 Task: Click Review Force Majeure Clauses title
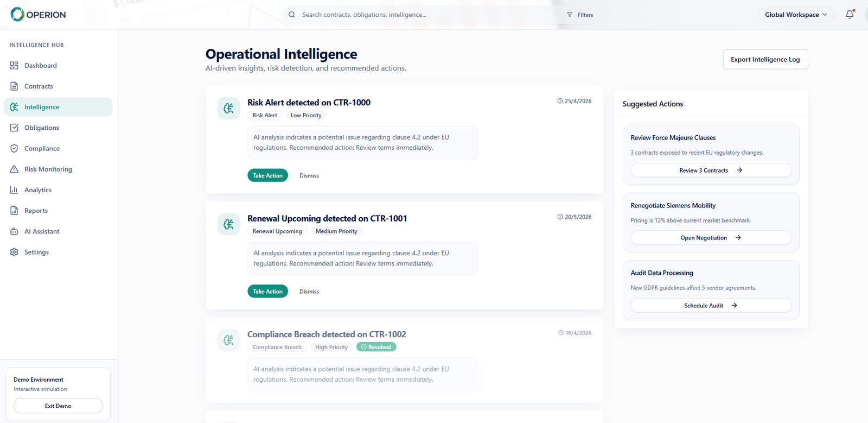point(673,138)
